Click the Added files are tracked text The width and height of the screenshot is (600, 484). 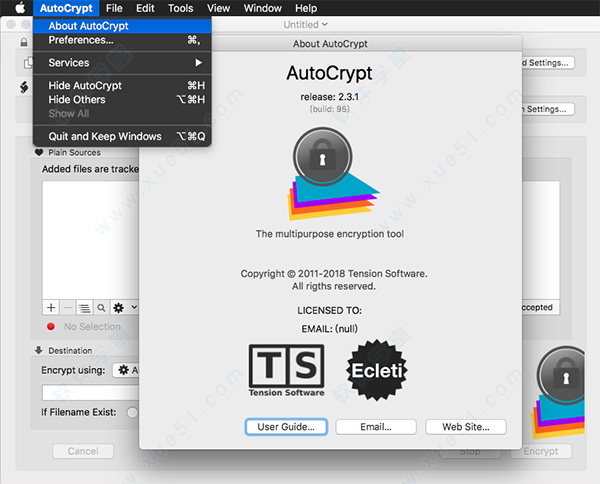tap(90, 169)
